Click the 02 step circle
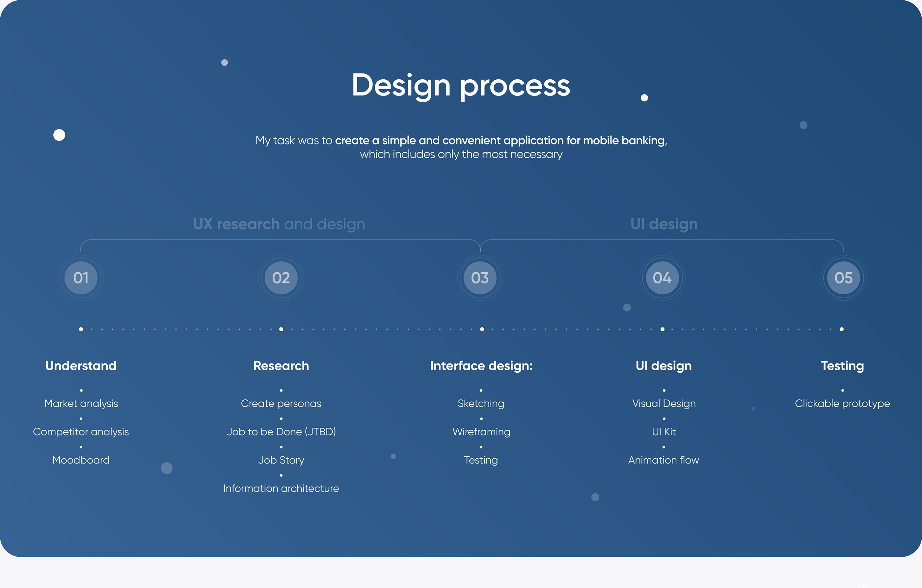Screen dimensions: 922x588 tap(281, 278)
